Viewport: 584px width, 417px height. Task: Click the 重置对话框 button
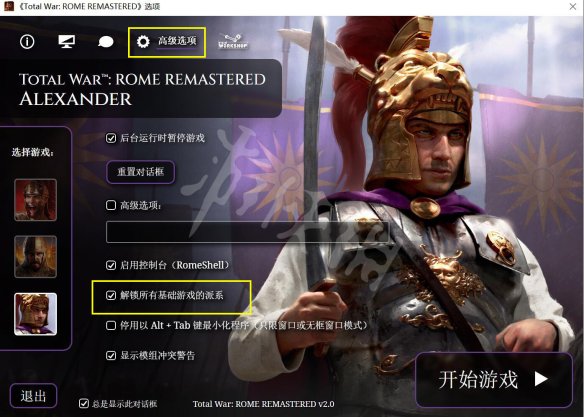(140, 172)
